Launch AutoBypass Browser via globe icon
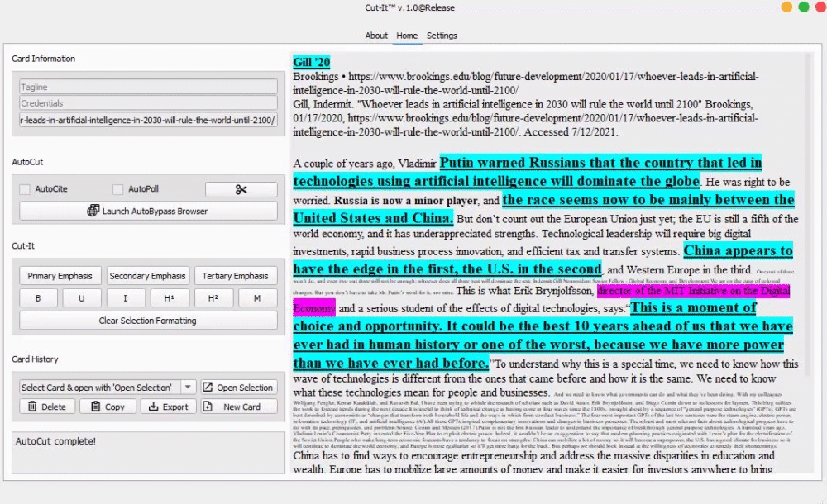The image size is (827, 504). tap(148, 212)
